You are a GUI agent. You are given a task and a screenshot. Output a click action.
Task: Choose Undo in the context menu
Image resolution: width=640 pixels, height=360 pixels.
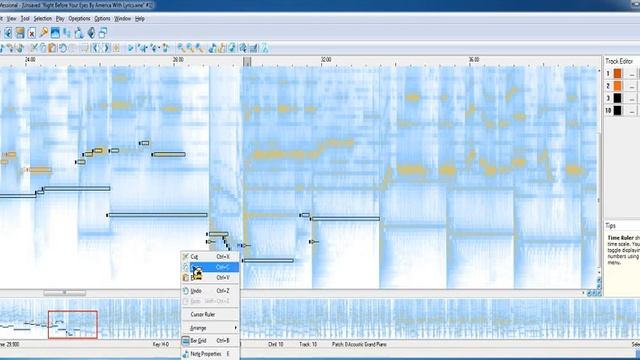click(x=210, y=291)
